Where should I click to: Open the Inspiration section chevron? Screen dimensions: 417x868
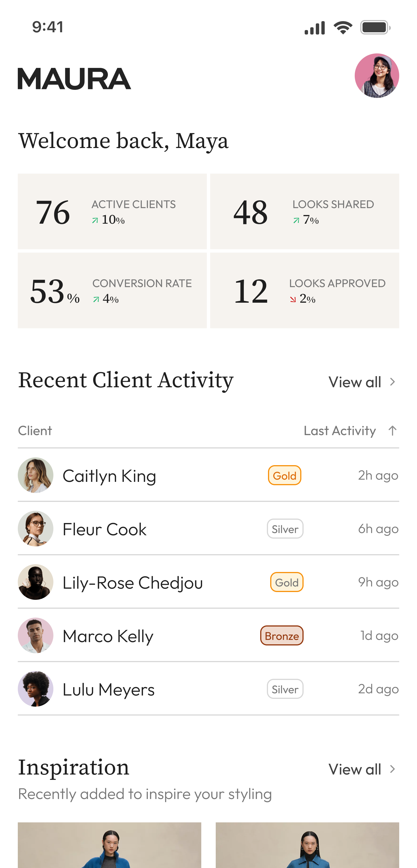tap(393, 769)
